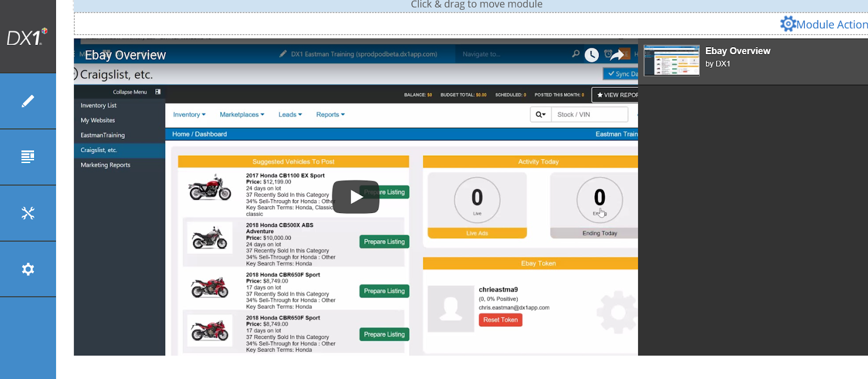
Task: Click the Stock / VIN search field
Action: click(590, 114)
